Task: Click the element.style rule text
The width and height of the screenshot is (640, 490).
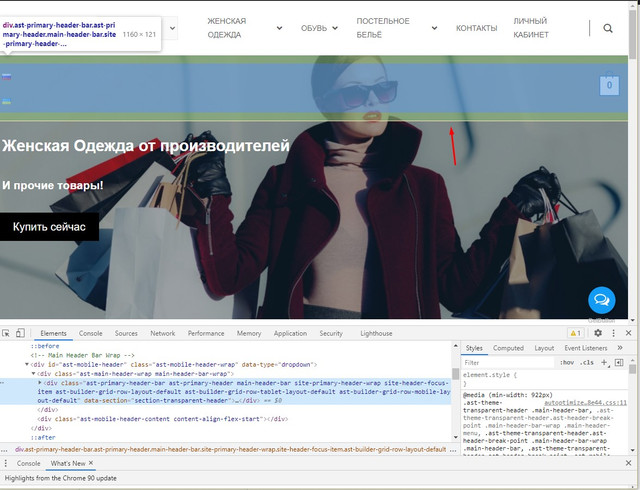Action: 490,375
